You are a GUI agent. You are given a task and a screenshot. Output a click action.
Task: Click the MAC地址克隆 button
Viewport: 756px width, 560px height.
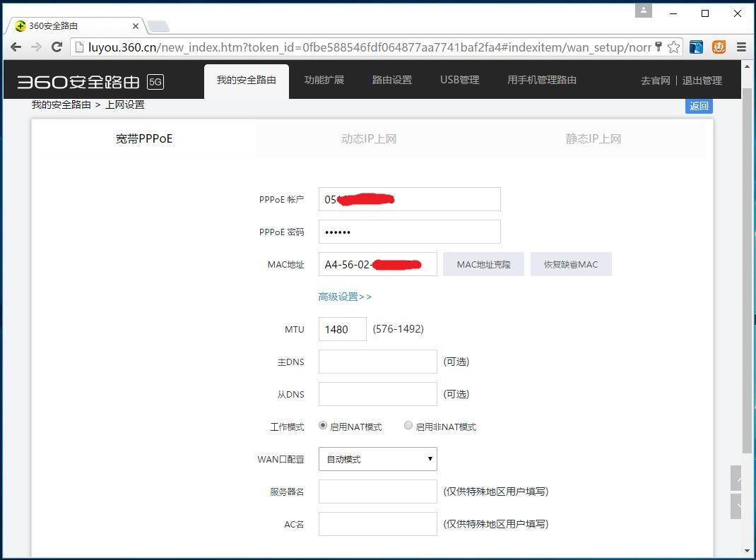(x=483, y=263)
